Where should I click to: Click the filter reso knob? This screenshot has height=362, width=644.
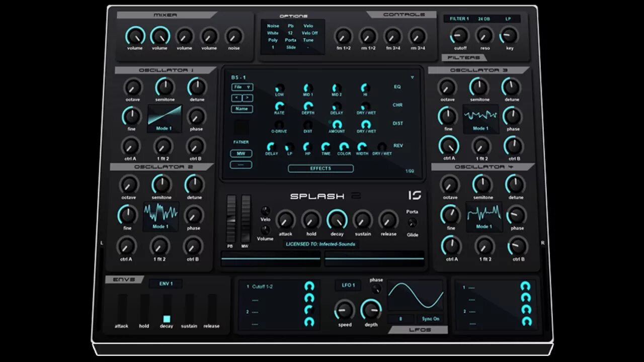[x=485, y=36]
